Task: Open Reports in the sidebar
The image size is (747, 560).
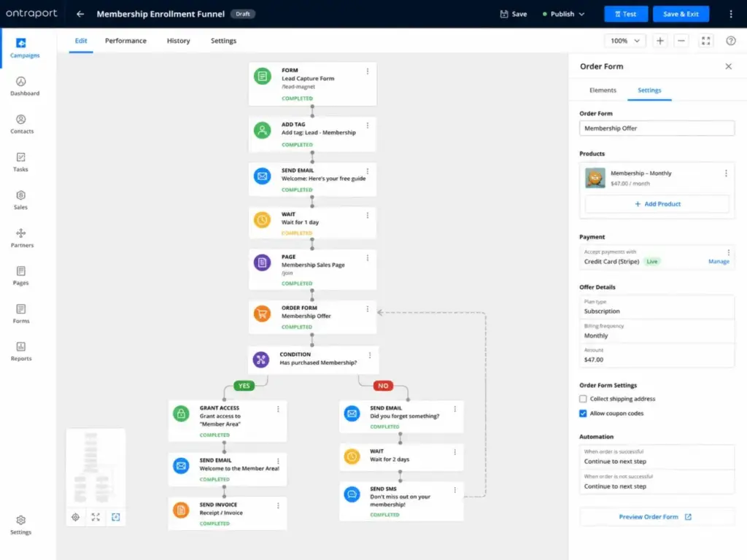Action: [21, 351]
